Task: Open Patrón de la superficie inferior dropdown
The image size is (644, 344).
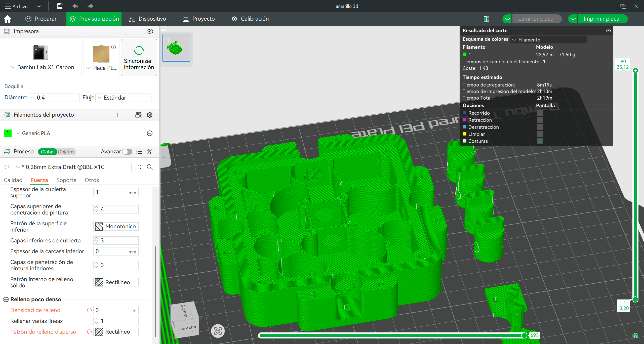Action: click(116, 226)
